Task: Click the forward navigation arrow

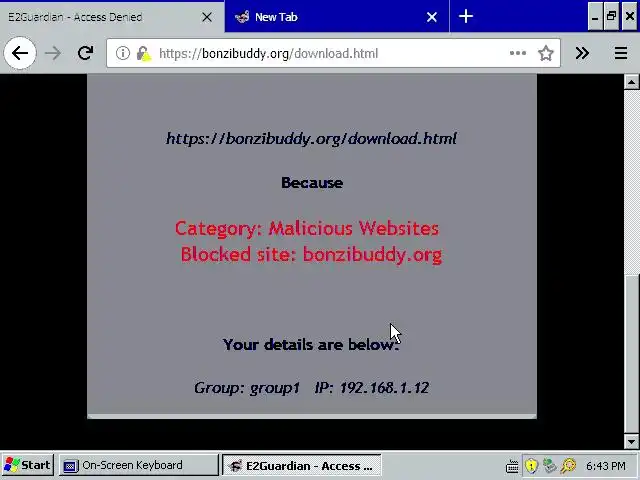Action: click(x=53, y=53)
